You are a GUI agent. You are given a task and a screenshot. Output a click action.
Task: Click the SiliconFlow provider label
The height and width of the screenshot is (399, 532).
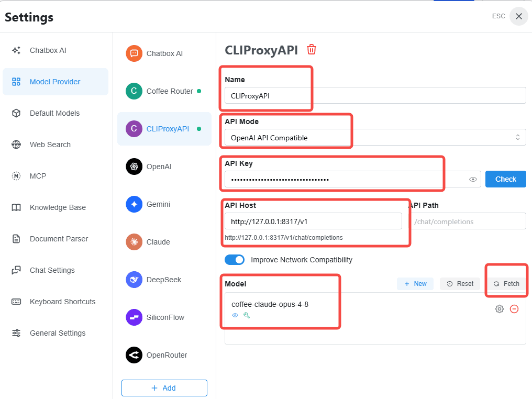[x=165, y=317]
